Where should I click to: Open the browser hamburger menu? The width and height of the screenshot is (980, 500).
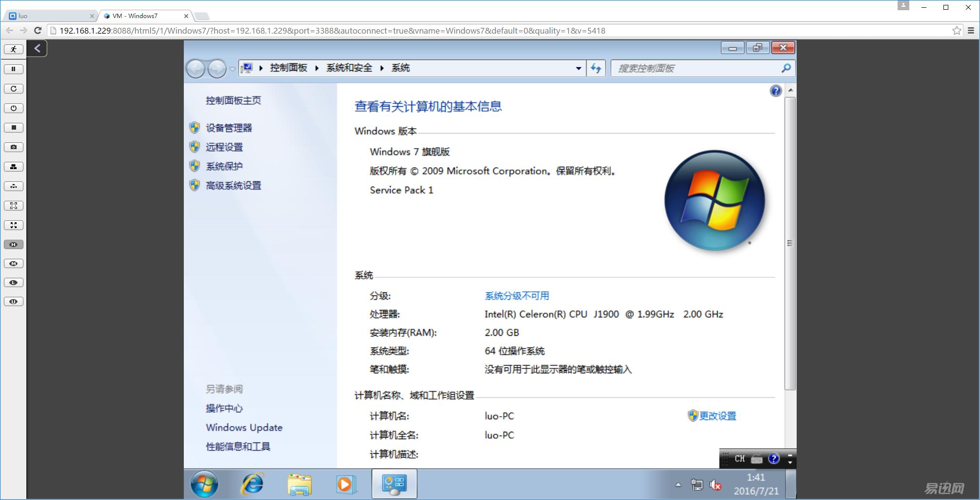(971, 30)
